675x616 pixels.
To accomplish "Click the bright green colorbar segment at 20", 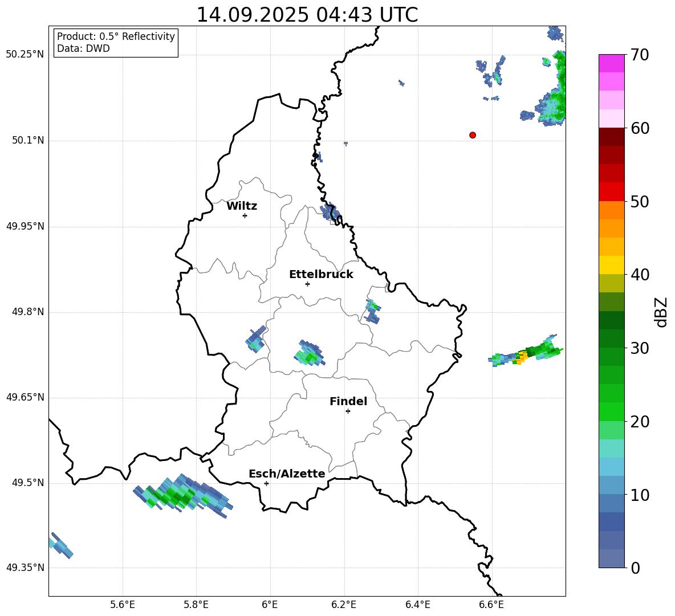I will (612, 411).
